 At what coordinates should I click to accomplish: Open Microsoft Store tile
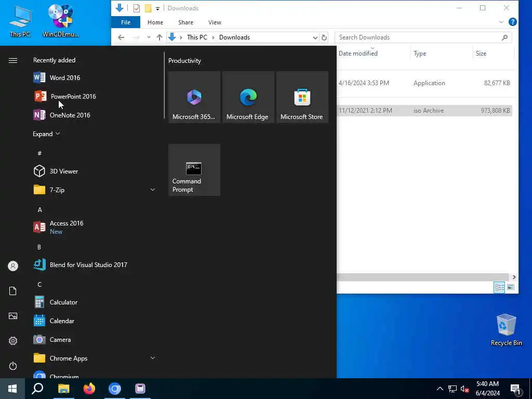click(302, 97)
